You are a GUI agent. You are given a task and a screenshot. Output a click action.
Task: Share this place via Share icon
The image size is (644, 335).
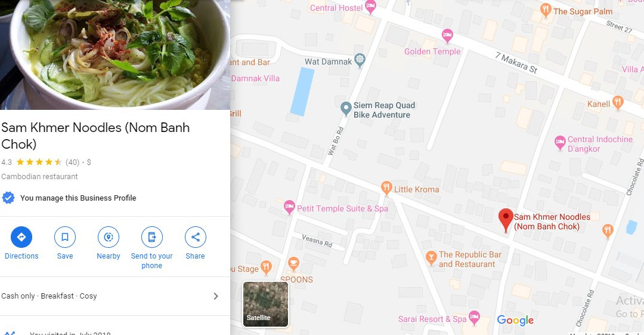pyautogui.click(x=196, y=237)
